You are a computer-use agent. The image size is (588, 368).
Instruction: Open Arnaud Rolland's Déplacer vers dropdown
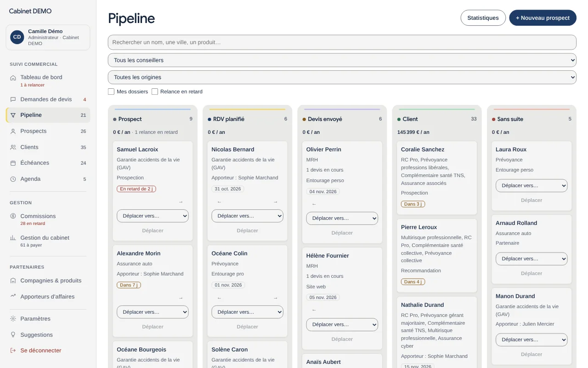[x=531, y=259]
